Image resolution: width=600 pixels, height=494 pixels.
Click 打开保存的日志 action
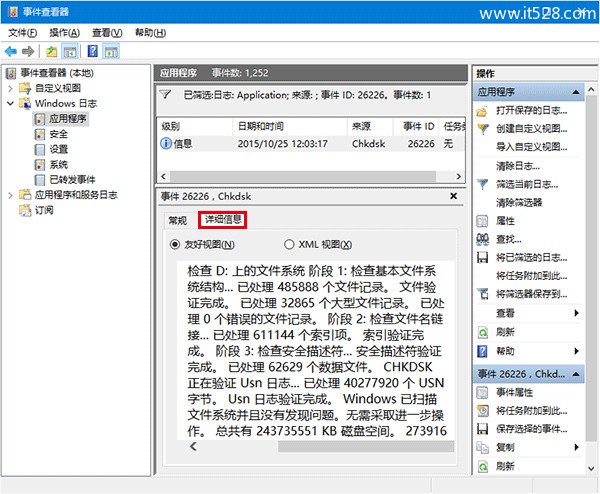531,111
